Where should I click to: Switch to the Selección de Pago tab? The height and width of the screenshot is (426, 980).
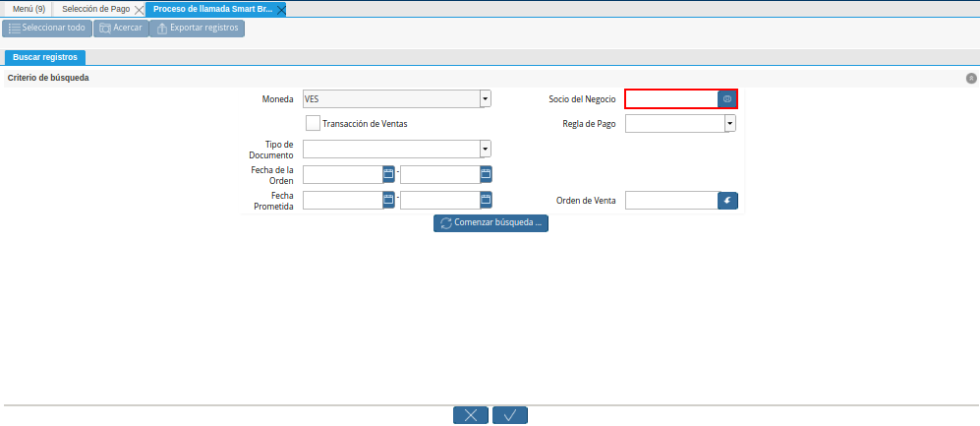pos(95,10)
